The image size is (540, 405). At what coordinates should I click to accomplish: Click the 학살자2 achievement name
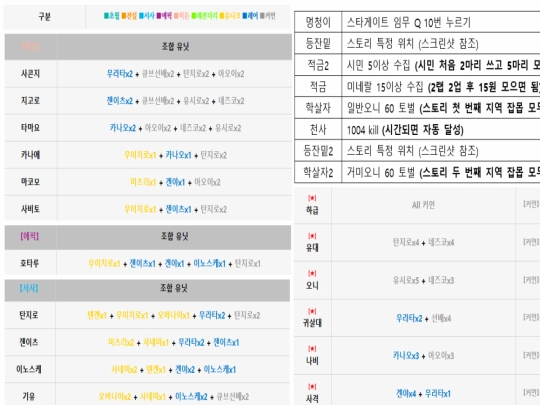point(318,172)
